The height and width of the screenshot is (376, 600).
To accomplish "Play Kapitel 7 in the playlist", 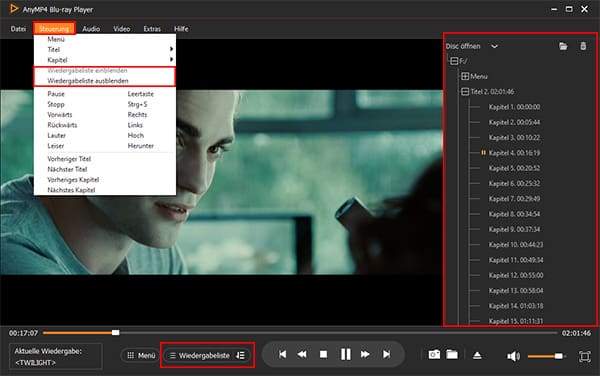I will [x=514, y=199].
